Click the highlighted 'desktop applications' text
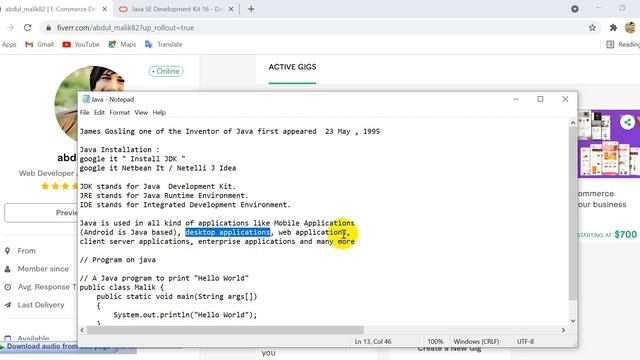Image resolution: width=640 pixels, height=360 pixels. point(227,232)
